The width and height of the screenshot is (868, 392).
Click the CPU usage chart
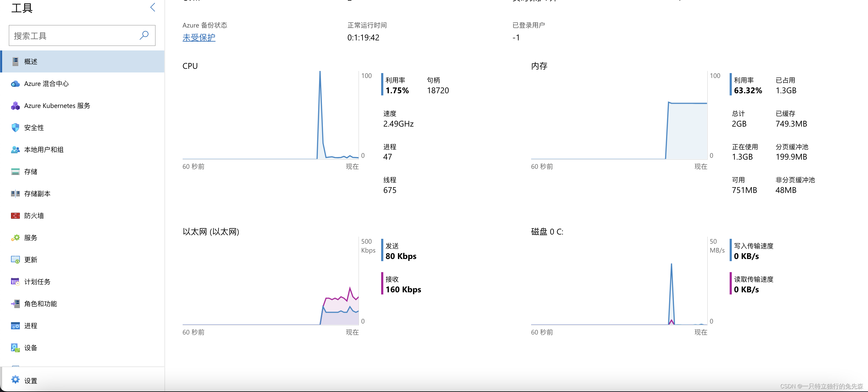271,115
